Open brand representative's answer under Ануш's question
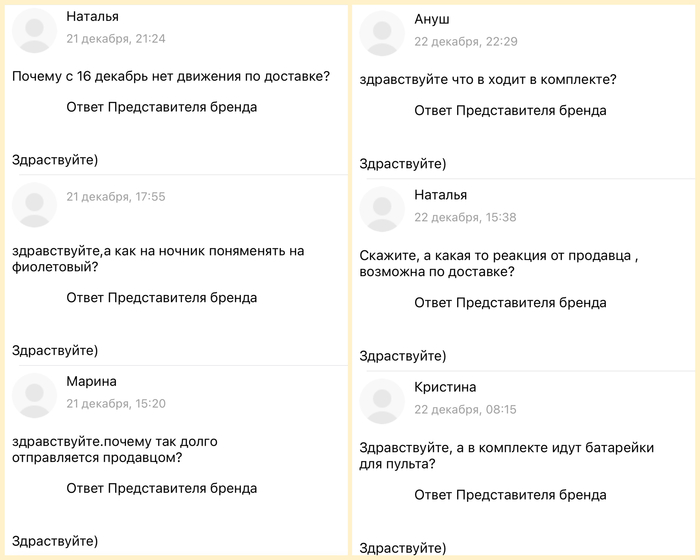The width and height of the screenshot is (700, 560). click(510, 110)
